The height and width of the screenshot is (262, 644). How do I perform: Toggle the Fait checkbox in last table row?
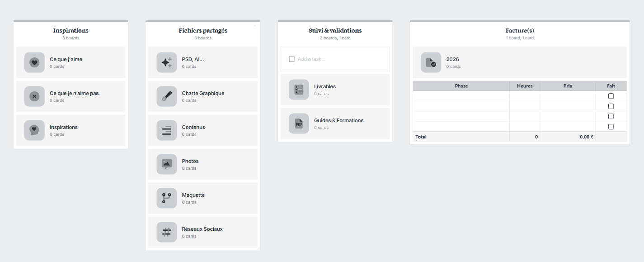(611, 127)
